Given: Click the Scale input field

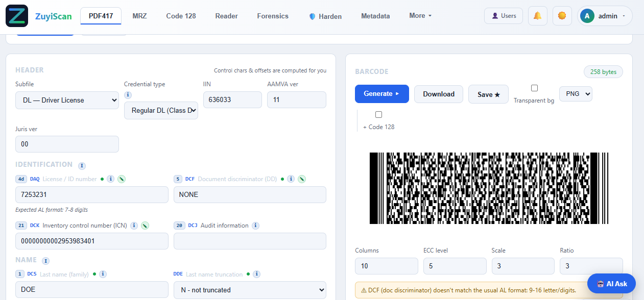Looking at the screenshot, I should tap(523, 266).
